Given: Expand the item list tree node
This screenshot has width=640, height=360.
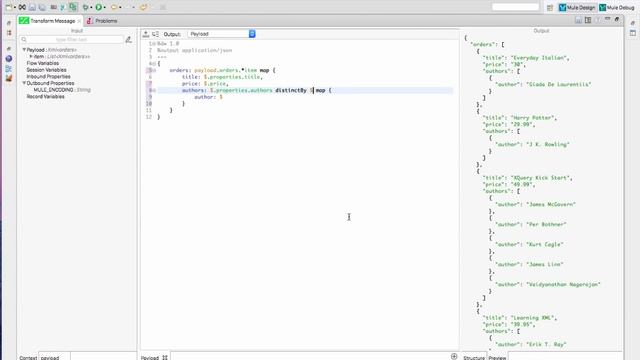Looking at the screenshot, I should point(31,56).
